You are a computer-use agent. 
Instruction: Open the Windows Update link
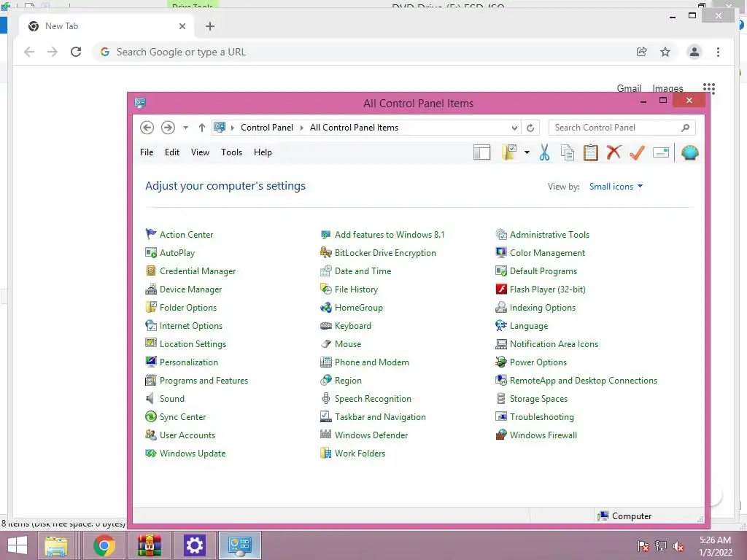tap(193, 454)
